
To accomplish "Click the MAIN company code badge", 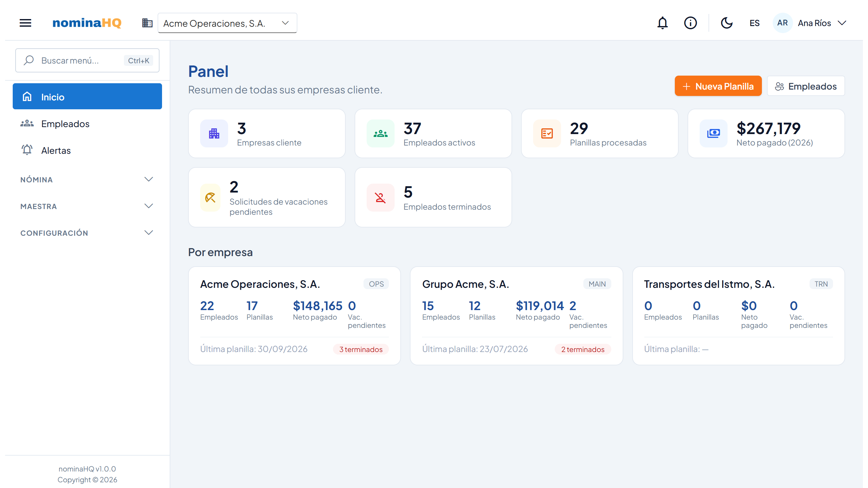I will (x=597, y=284).
